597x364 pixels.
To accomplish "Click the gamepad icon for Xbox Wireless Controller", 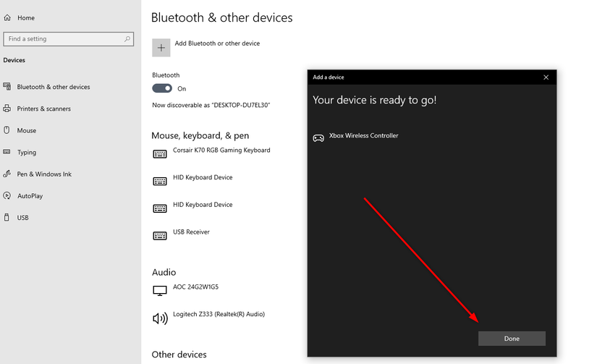I will (x=318, y=137).
